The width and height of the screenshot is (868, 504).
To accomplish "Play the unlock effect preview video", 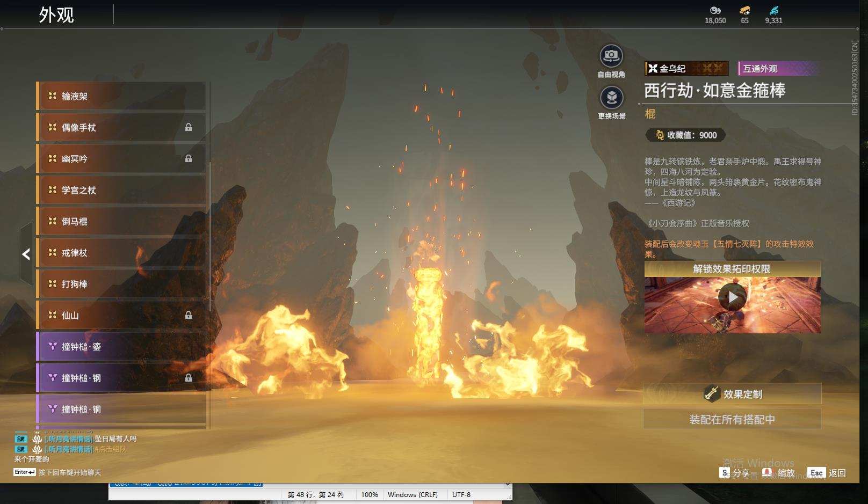I will click(733, 297).
